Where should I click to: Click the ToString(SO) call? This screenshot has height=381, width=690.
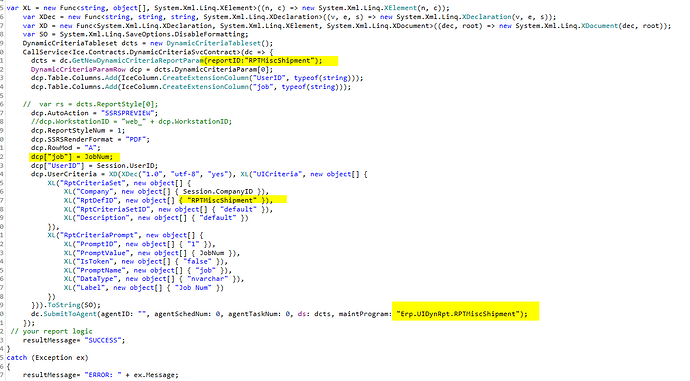[73, 305]
